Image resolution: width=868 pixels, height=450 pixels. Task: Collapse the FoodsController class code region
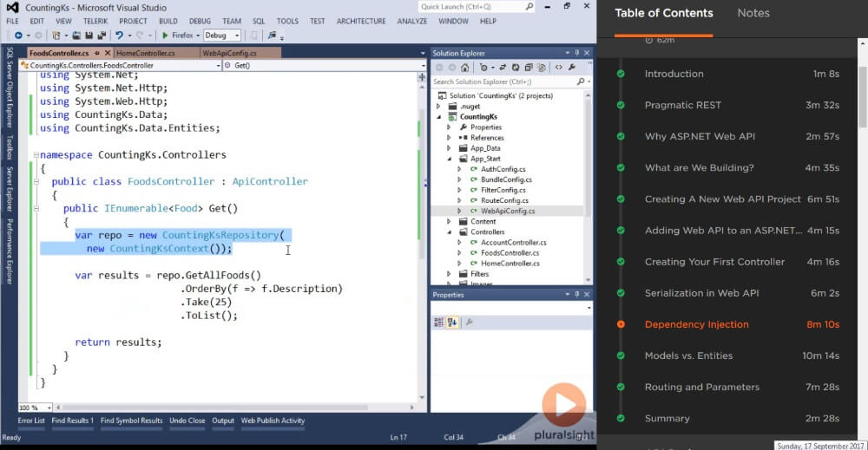(36, 181)
